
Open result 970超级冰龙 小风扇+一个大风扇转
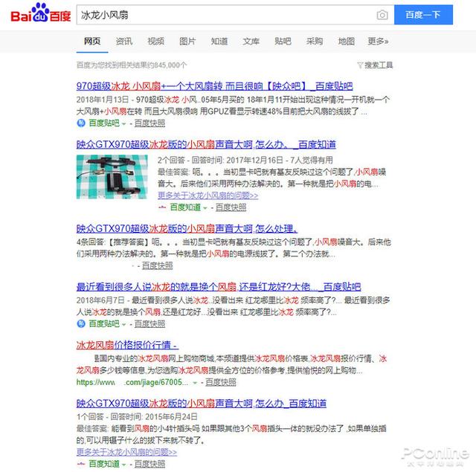click(x=214, y=86)
